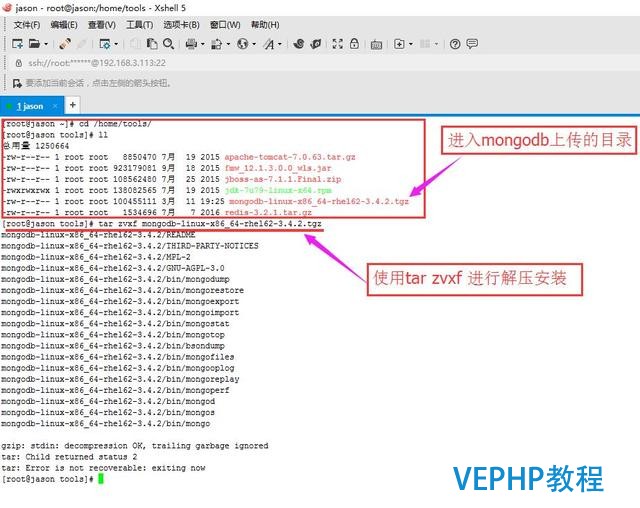Open the 编辑(E) menu
The image size is (640, 508).
pyautogui.click(x=64, y=25)
